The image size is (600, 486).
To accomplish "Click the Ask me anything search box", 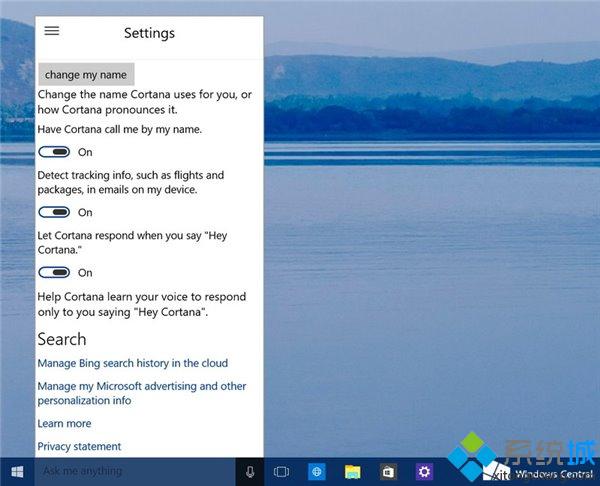I will (135, 472).
